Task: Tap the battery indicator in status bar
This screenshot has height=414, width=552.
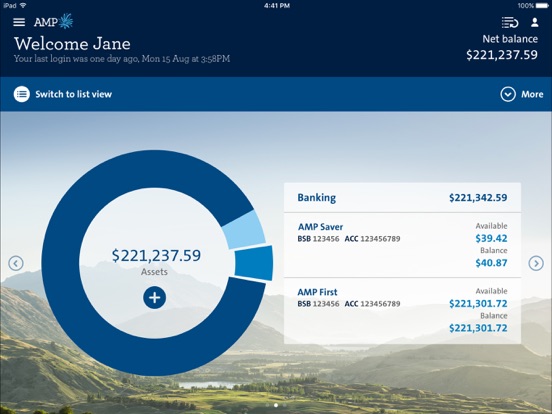Action: point(542,6)
